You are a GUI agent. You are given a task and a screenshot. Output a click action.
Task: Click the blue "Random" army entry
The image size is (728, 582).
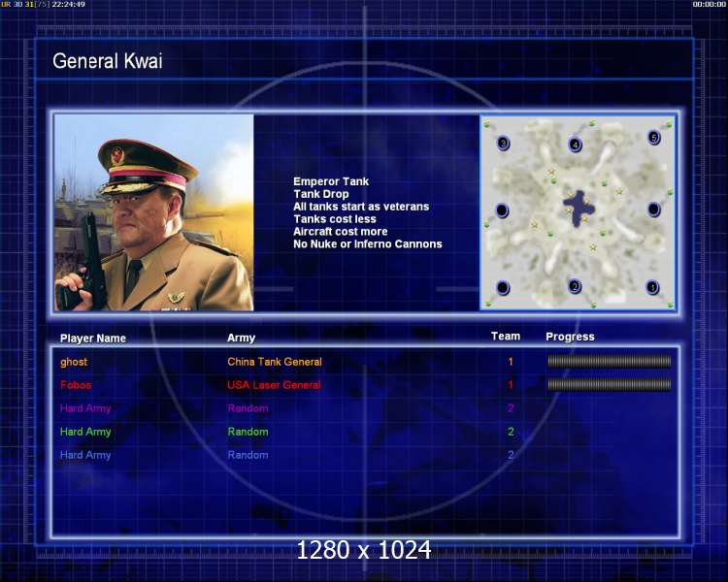(x=248, y=455)
